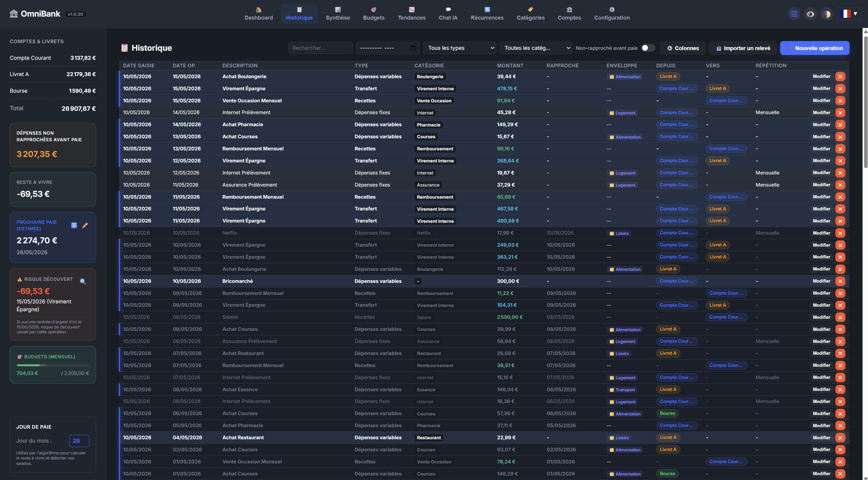Viewport: 868px width, 480px height.
Task: Click the Rechercher search field
Action: point(320,48)
